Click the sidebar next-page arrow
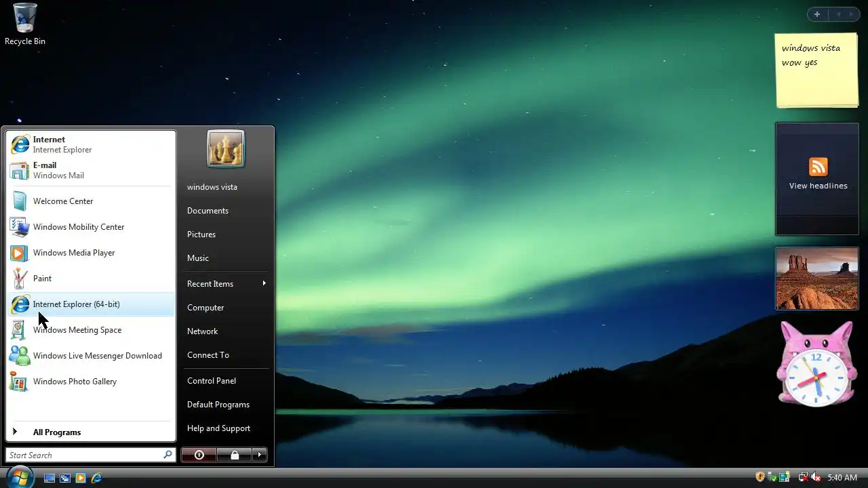Image resolution: width=868 pixels, height=488 pixels. pyautogui.click(x=852, y=14)
